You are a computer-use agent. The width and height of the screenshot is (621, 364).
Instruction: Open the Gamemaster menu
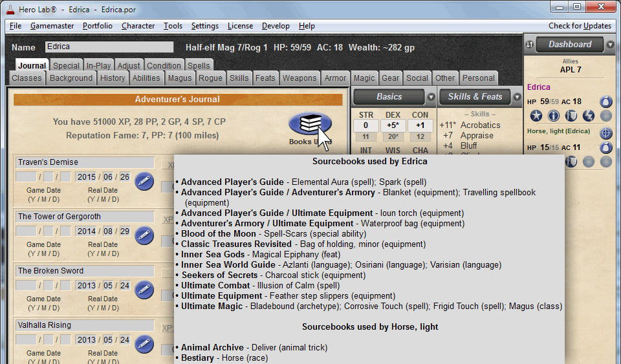coord(52,26)
